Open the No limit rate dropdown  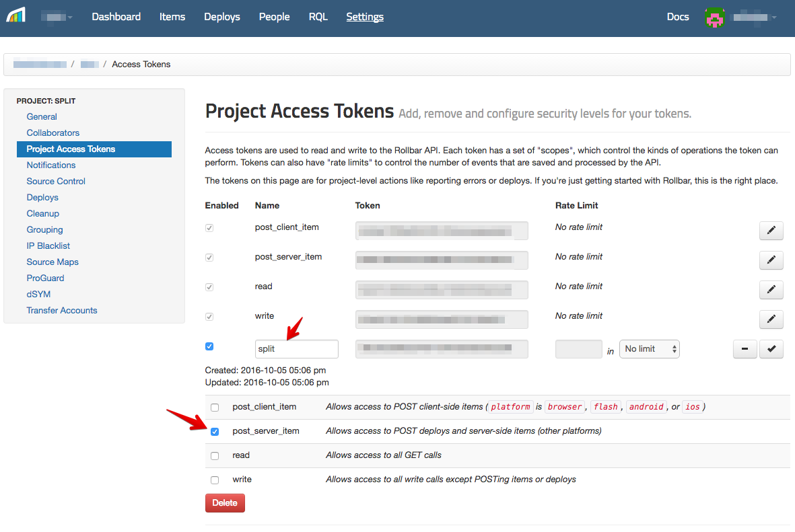(x=649, y=349)
